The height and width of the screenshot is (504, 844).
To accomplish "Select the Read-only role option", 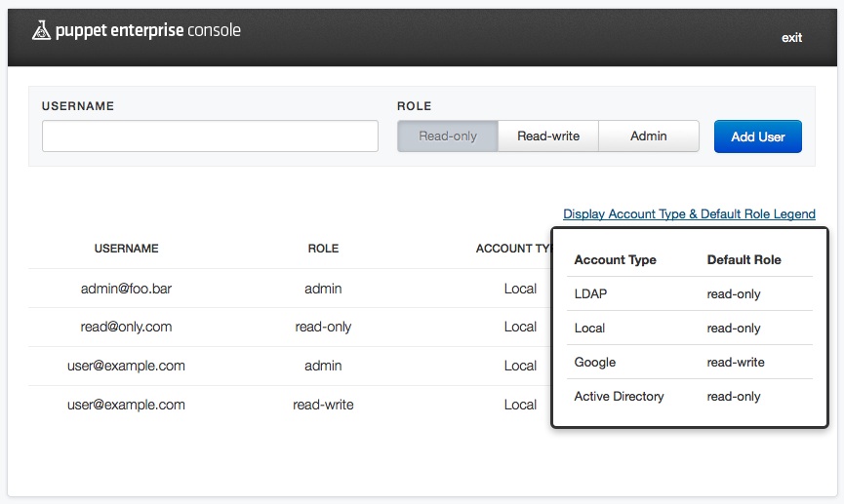I will [x=448, y=136].
